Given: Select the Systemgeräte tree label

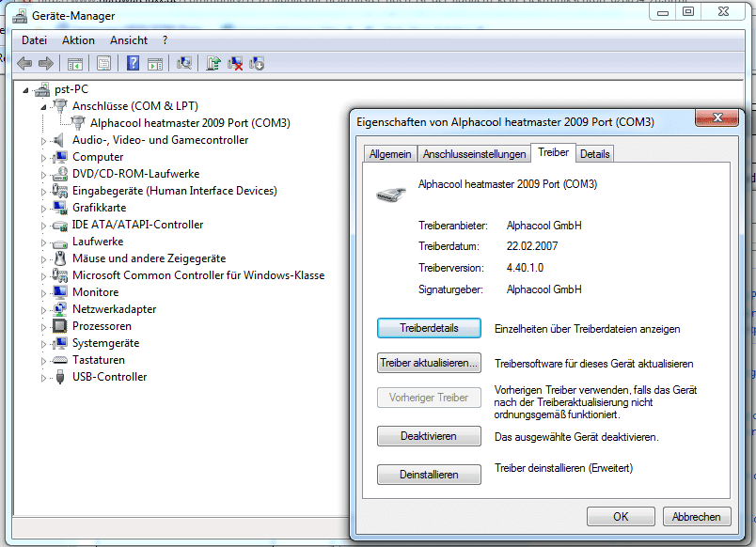Looking at the screenshot, I should click(105, 343).
